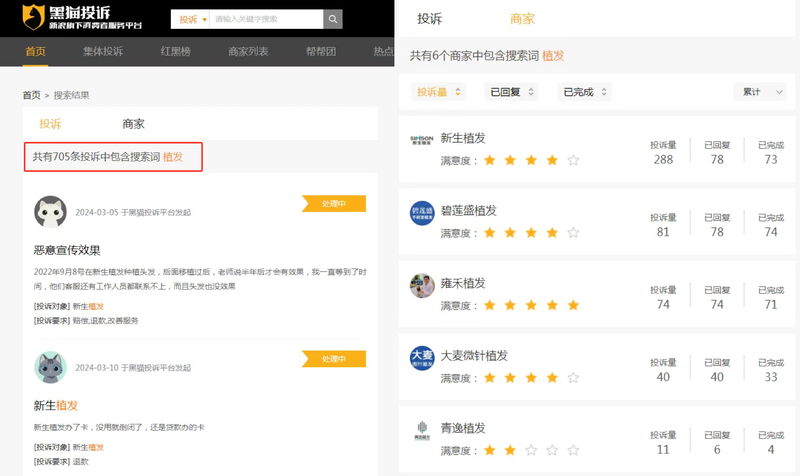800x476 pixels.
Task: Select the 投诉 tab in right panel
Action: pos(430,19)
